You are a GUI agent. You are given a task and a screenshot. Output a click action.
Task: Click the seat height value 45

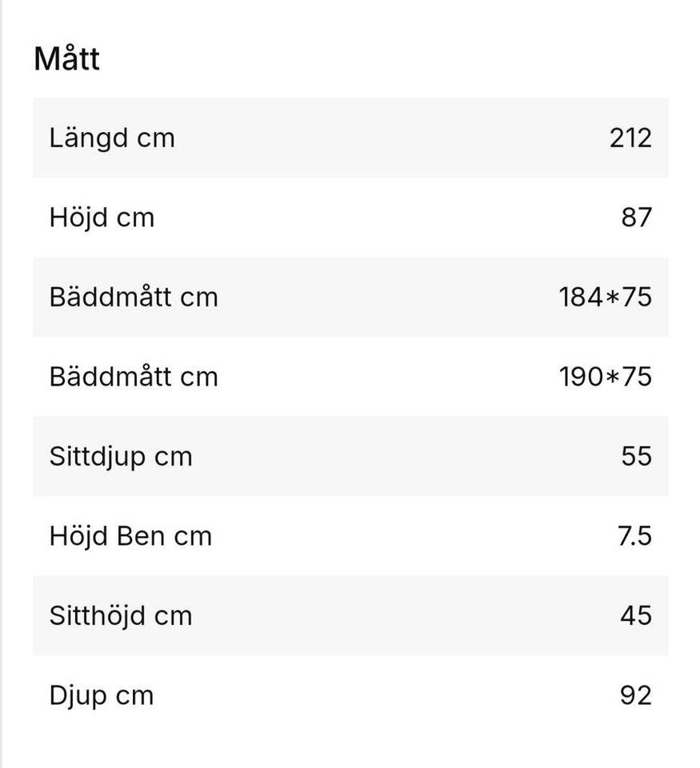tap(635, 616)
